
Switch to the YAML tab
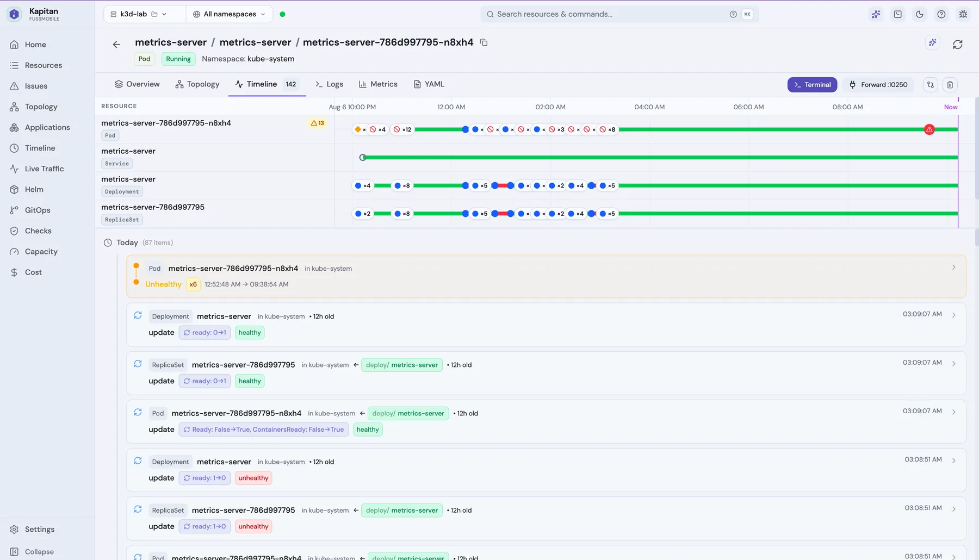(429, 84)
